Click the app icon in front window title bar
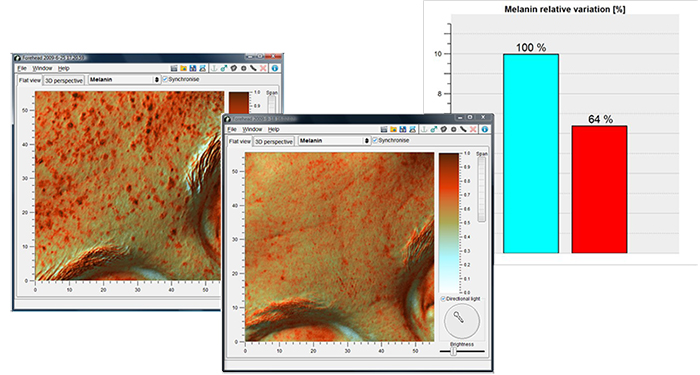The height and width of the screenshot is (375, 700). pos(228,119)
